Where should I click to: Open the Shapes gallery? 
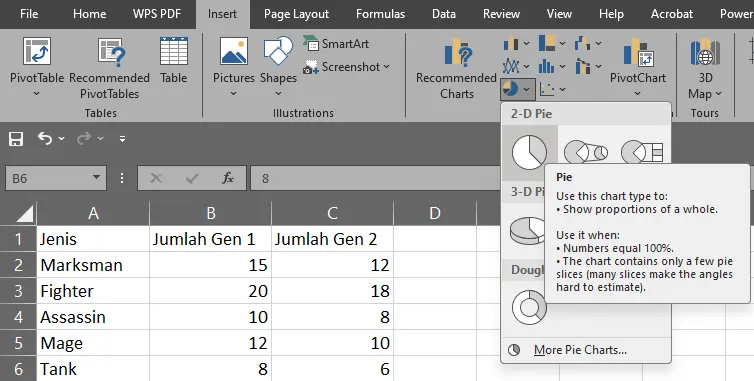coord(278,67)
